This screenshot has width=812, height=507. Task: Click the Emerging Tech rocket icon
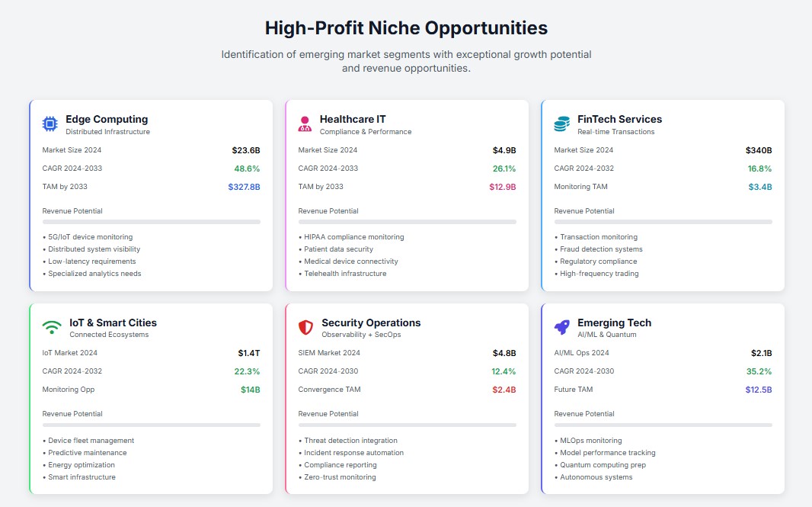click(562, 328)
